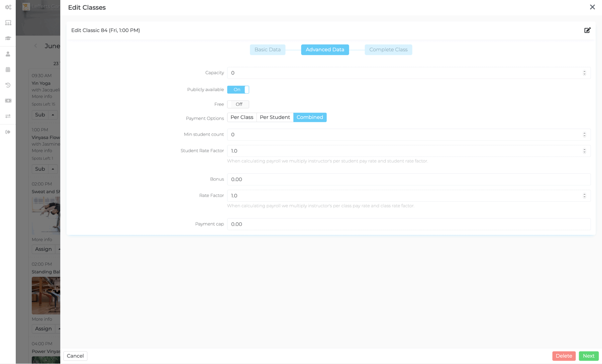Screen dimensions: 602x364
Task: Select the Advanced Data step
Action: tap(325, 49)
